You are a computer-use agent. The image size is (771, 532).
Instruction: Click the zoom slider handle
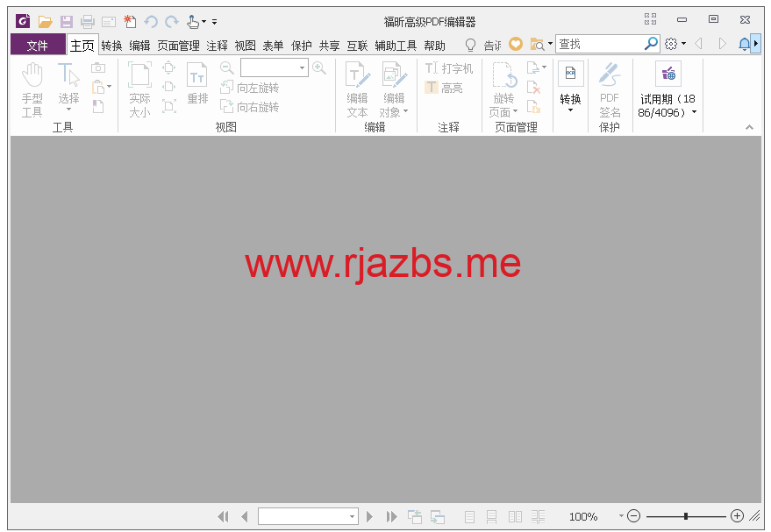coord(685,516)
